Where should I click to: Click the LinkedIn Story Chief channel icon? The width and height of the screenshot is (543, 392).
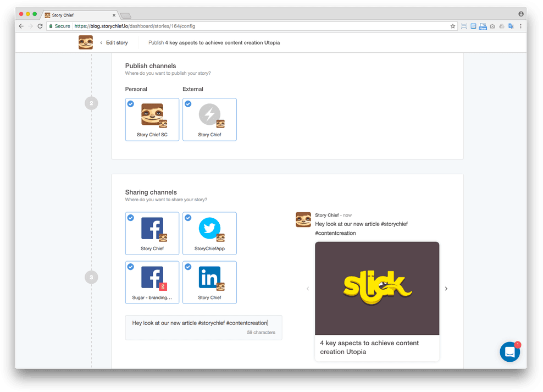(209, 278)
